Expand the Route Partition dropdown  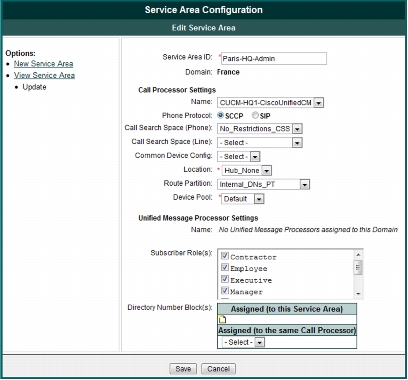[x=263, y=184]
